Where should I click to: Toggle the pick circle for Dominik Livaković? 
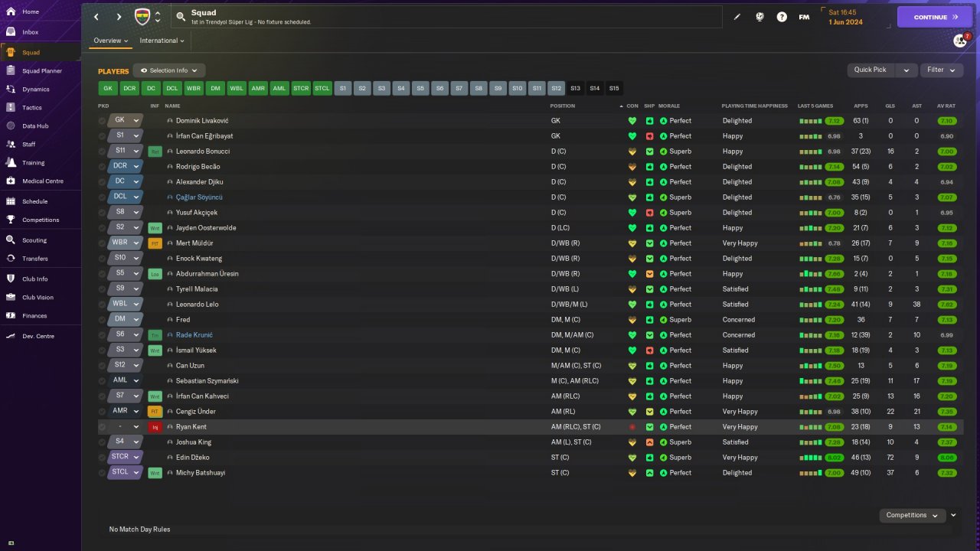102,121
